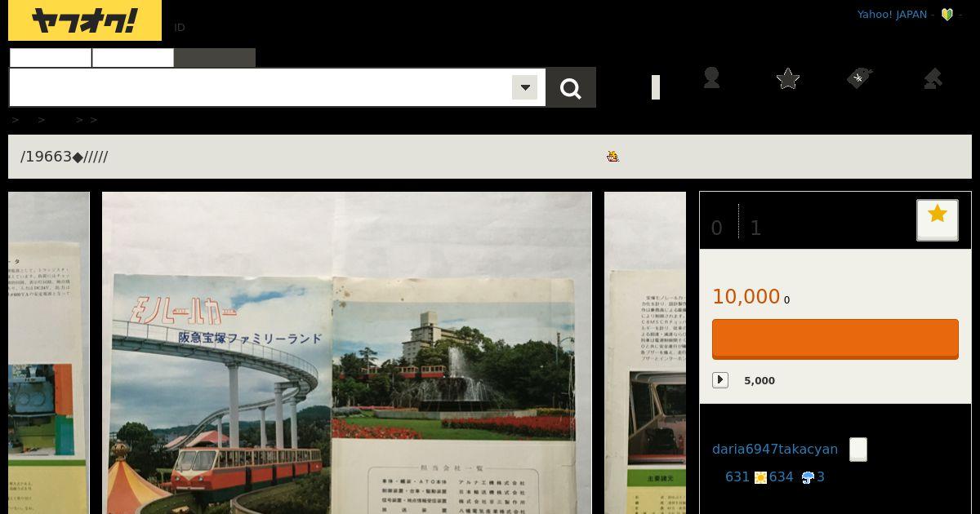Screen dimensions: 980x514
Task: Click the magnifier search button
Action: pos(571,88)
